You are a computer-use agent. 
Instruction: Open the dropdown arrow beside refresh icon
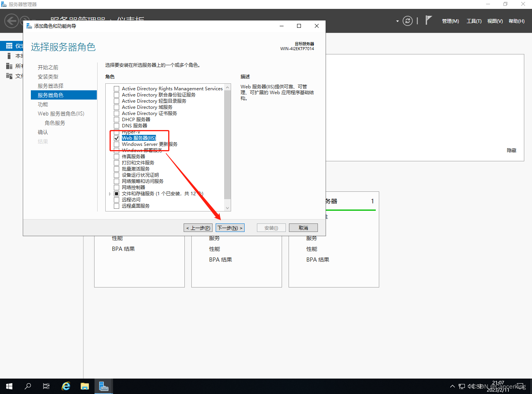[397, 21]
